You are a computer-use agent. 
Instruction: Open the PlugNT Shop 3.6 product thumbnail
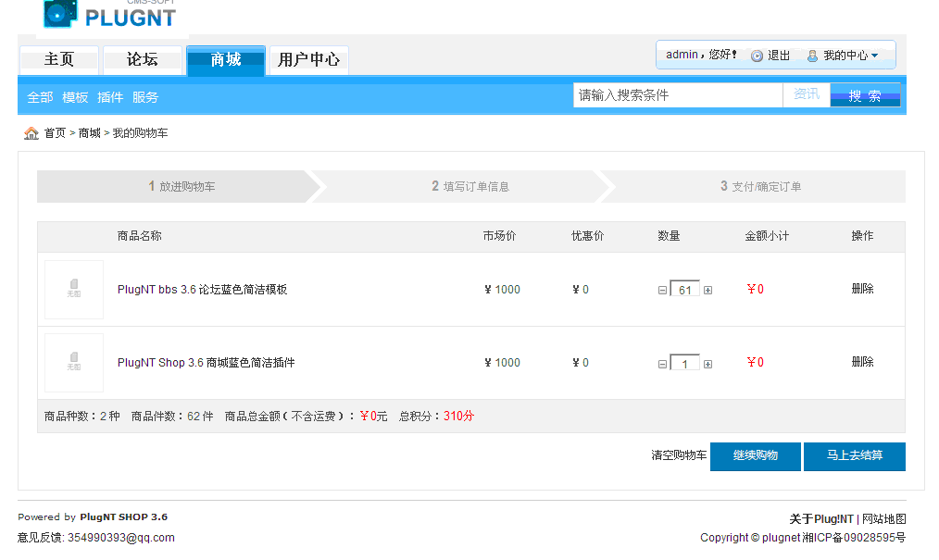click(x=74, y=363)
